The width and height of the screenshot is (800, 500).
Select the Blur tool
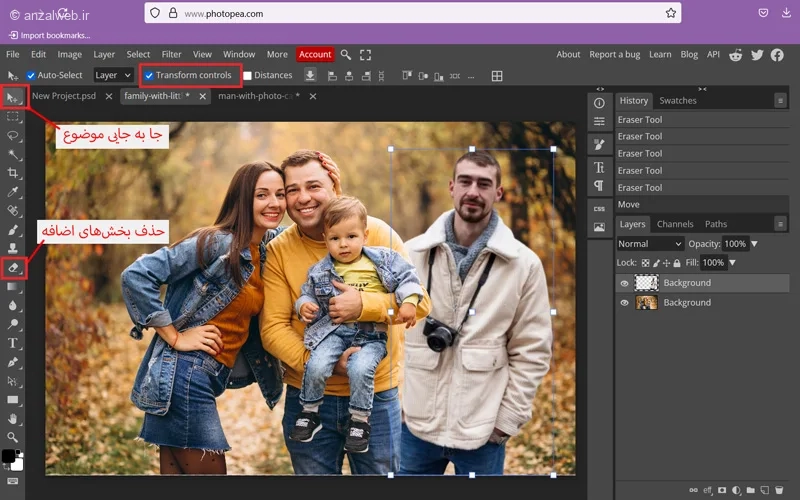13,306
